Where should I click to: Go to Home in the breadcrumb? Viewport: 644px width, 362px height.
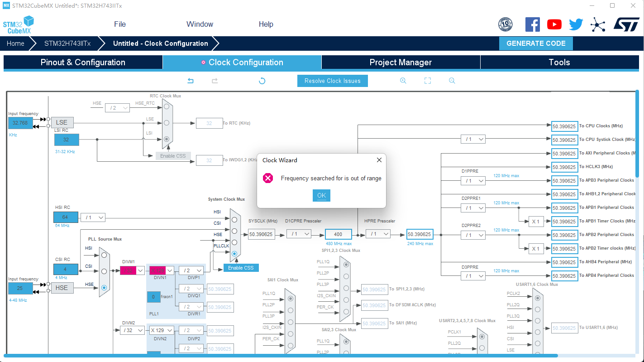tap(15, 43)
